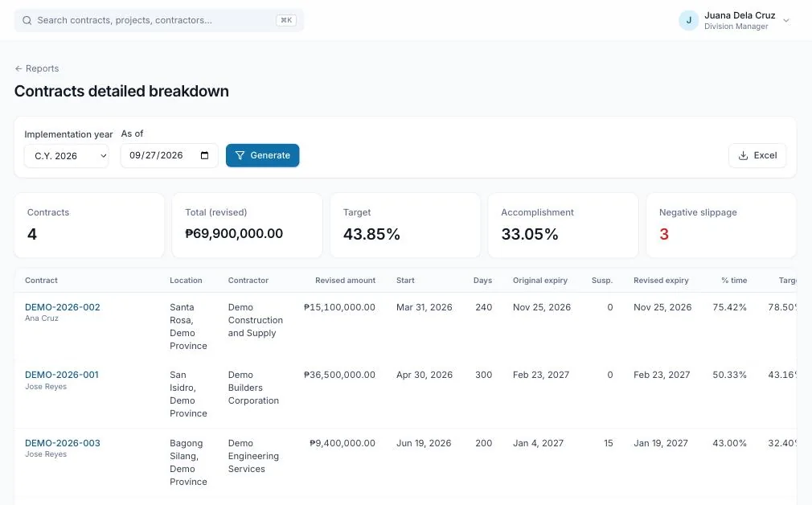Click the download icon on Excel button
Image resolution: width=812 pixels, height=505 pixels.
743,155
